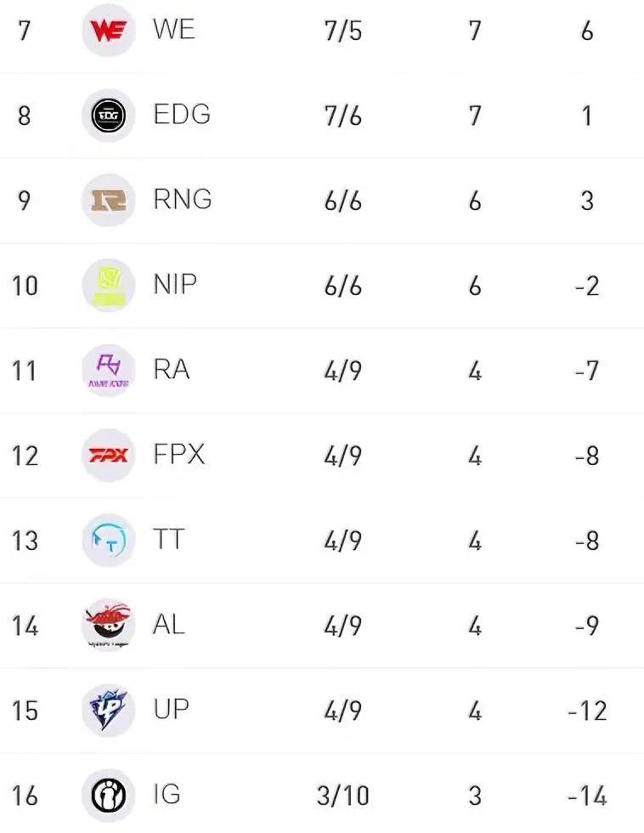The height and width of the screenshot is (833, 644).
Task: Select the red FPX logo
Action: (109, 456)
